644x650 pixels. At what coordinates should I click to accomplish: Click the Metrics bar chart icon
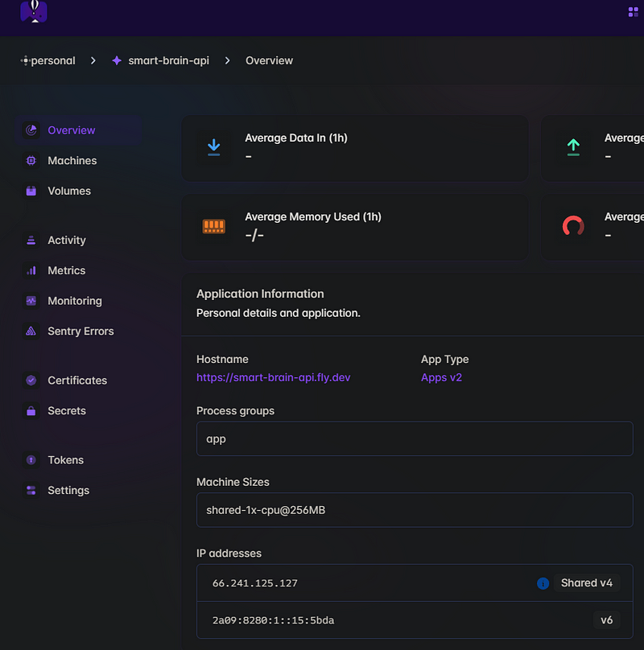(31, 270)
